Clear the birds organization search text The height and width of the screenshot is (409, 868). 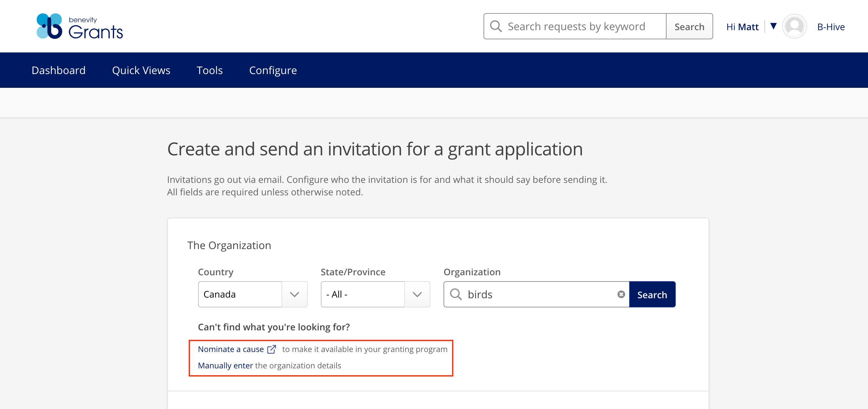(621, 294)
